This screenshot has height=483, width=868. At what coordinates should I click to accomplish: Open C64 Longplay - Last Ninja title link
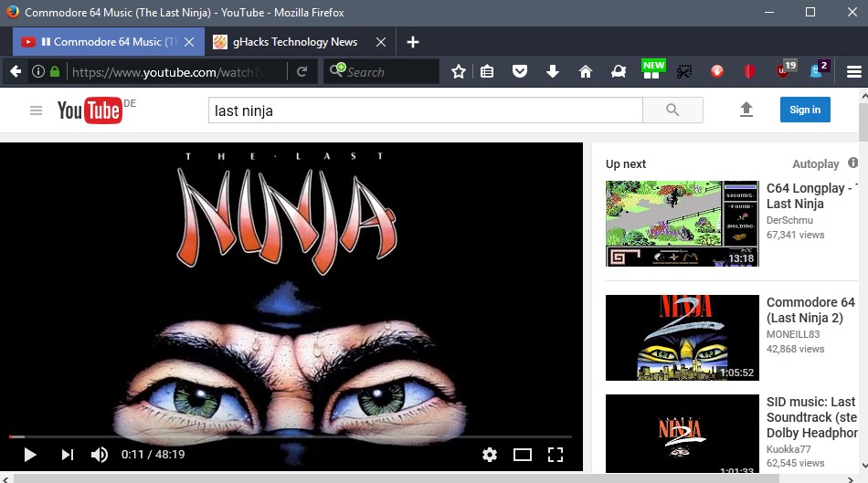[x=811, y=196]
